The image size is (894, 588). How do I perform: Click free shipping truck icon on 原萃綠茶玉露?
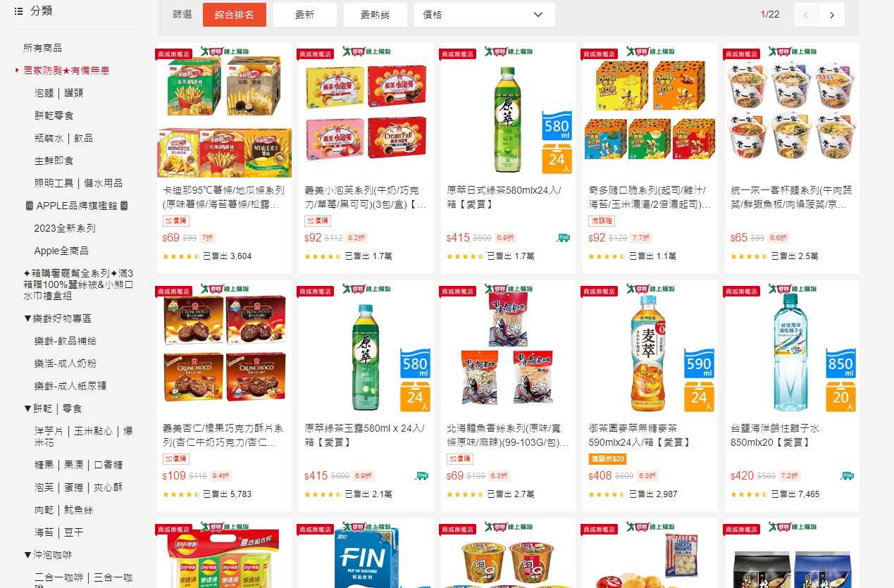421,476
